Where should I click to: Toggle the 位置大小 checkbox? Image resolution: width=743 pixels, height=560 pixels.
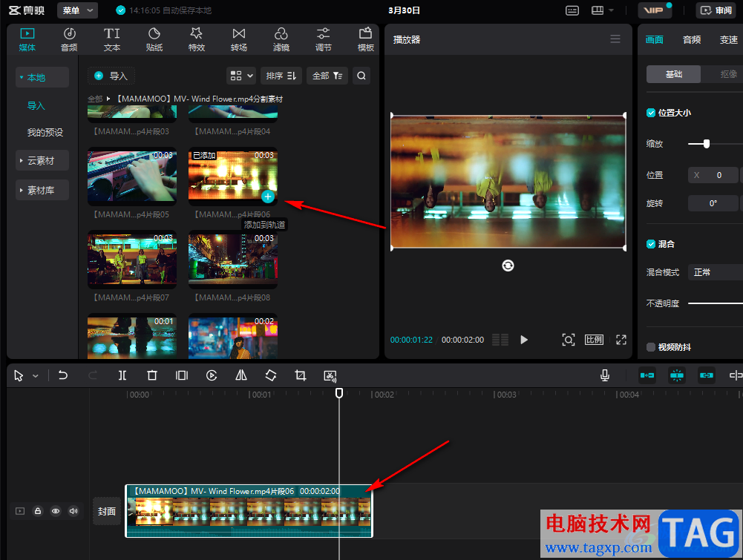click(651, 113)
